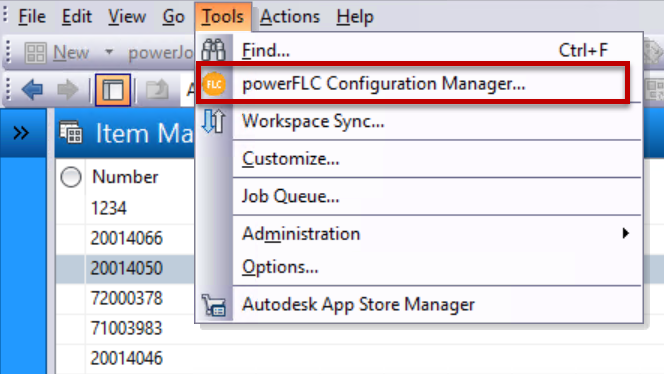
Task: Click the blue Back arrow
Action: pyautogui.click(x=32, y=89)
